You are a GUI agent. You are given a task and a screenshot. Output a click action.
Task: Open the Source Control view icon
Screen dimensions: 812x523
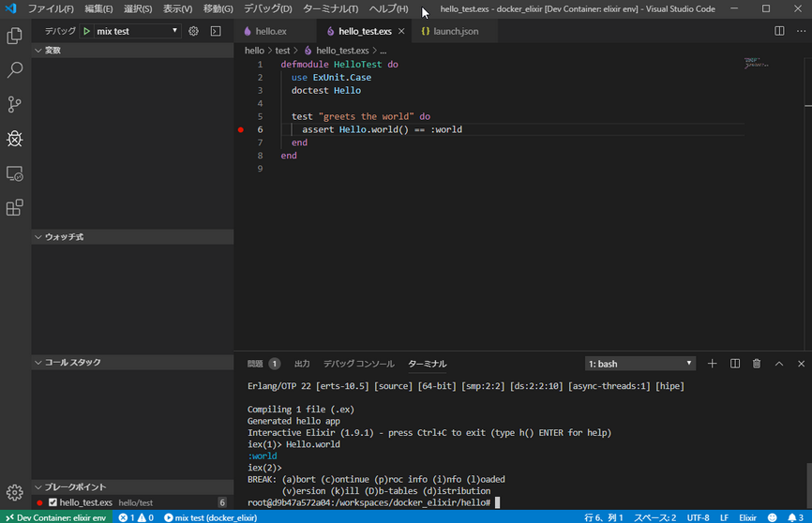15,104
